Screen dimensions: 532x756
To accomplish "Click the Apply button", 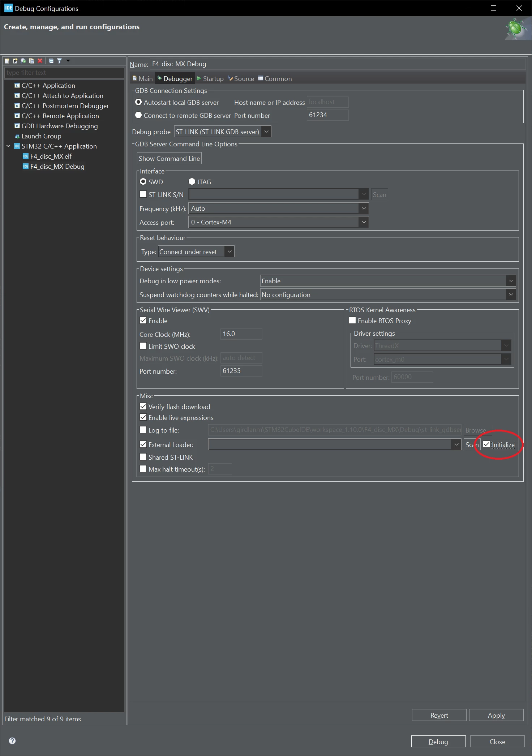I will [496, 715].
